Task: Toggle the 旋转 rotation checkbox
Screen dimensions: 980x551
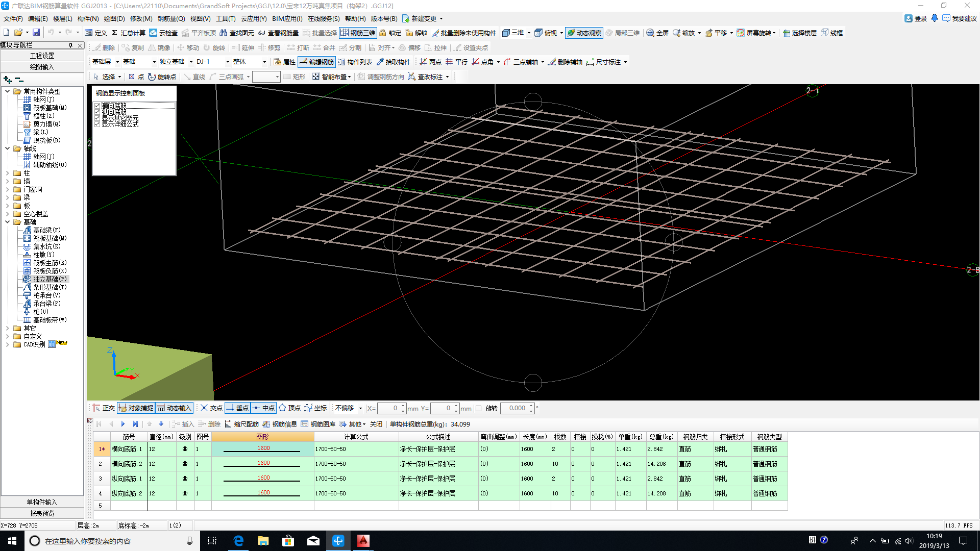Action: tap(479, 408)
